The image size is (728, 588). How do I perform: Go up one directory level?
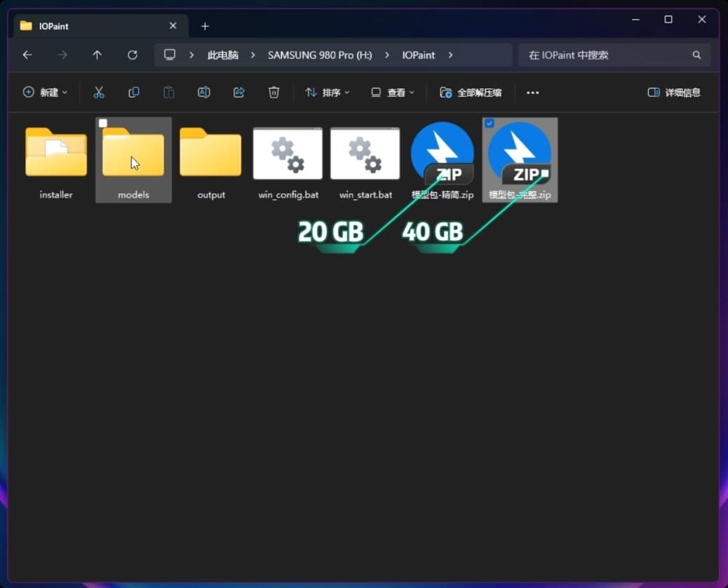pos(97,55)
